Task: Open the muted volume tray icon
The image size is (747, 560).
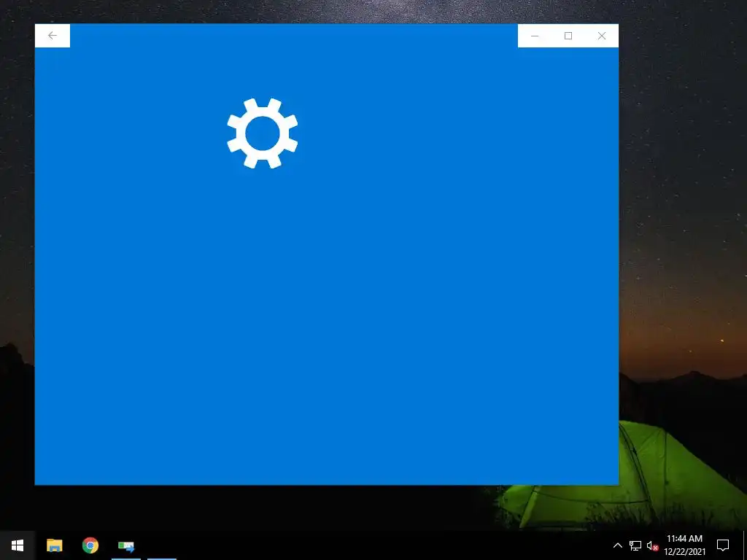Action: pos(652,545)
